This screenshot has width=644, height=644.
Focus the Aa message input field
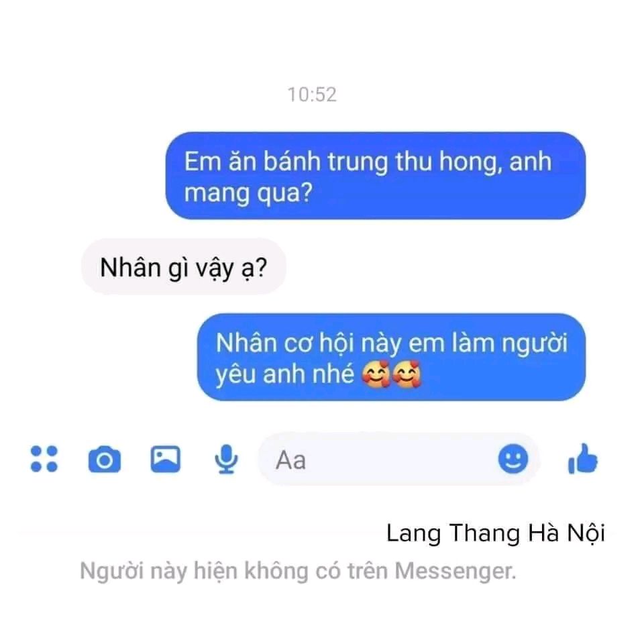[398, 459]
